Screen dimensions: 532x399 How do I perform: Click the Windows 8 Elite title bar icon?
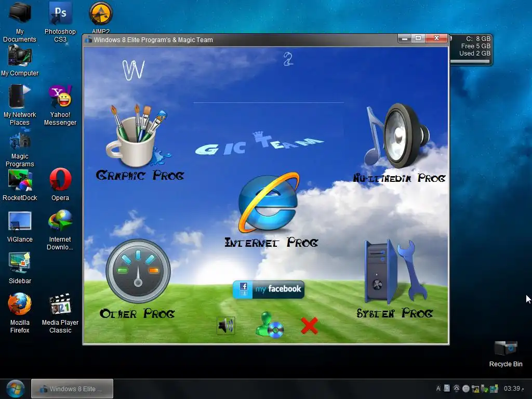tap(88, 39)
